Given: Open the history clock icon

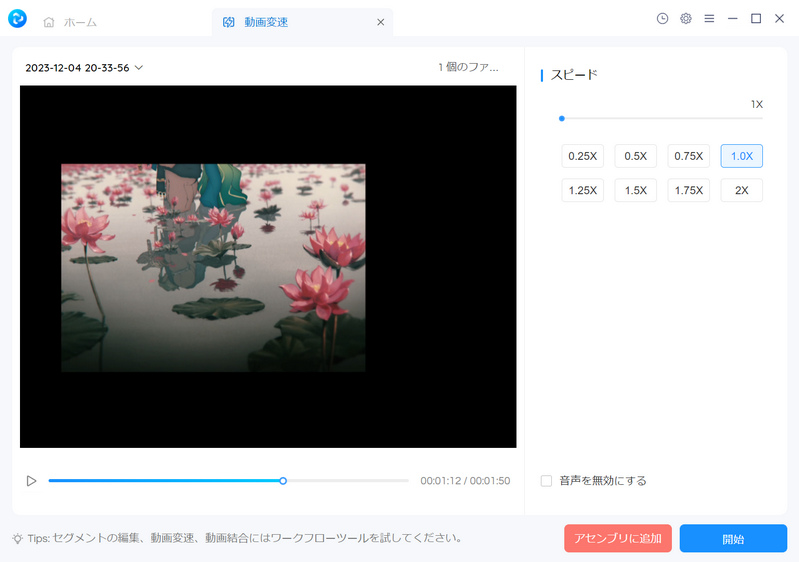Looking at the screenshot, I should [x=662, y=19].
